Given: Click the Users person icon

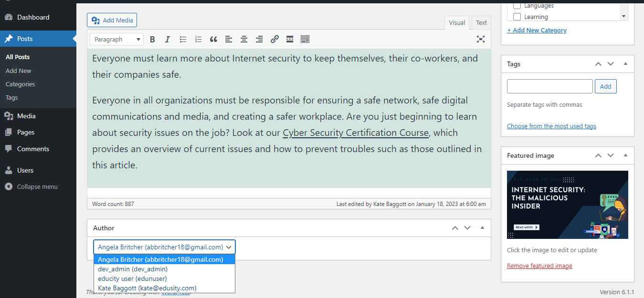Looking at the screenshot, I should (9, 170).
